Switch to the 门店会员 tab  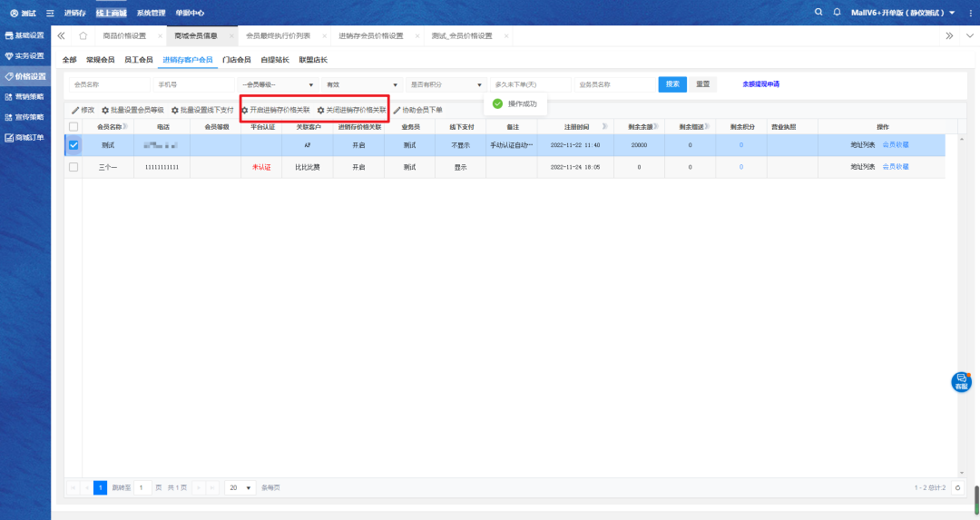pyautogui.click(x=236, y=60)
